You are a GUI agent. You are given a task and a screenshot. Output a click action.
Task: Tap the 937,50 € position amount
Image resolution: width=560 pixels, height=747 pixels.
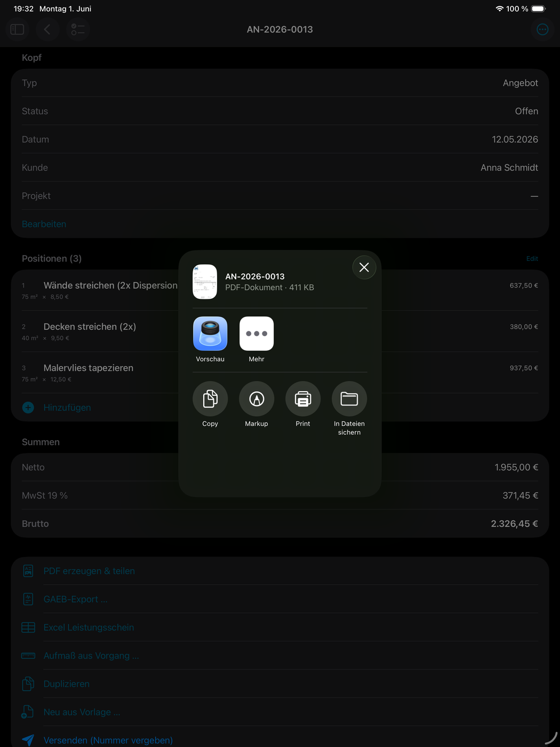click(x=524, y=368)
